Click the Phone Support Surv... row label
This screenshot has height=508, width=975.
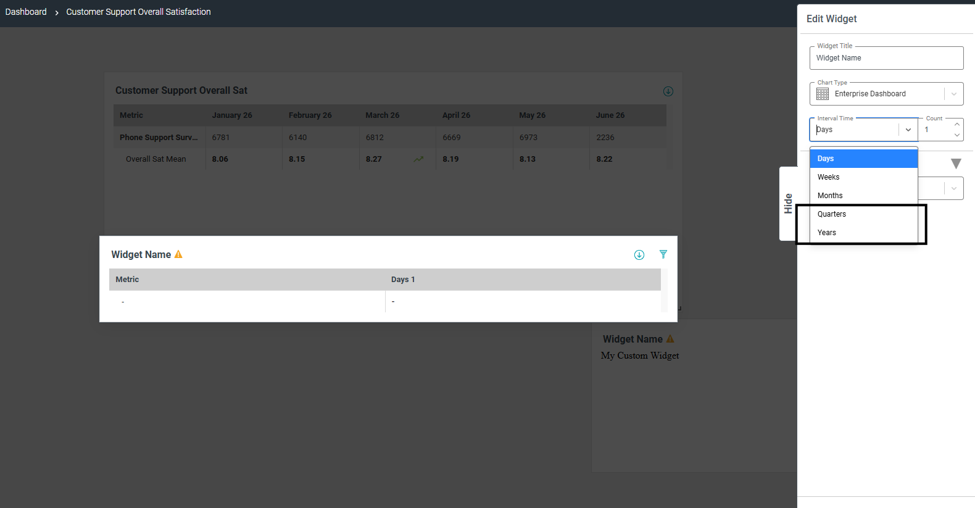pos(159,137)
